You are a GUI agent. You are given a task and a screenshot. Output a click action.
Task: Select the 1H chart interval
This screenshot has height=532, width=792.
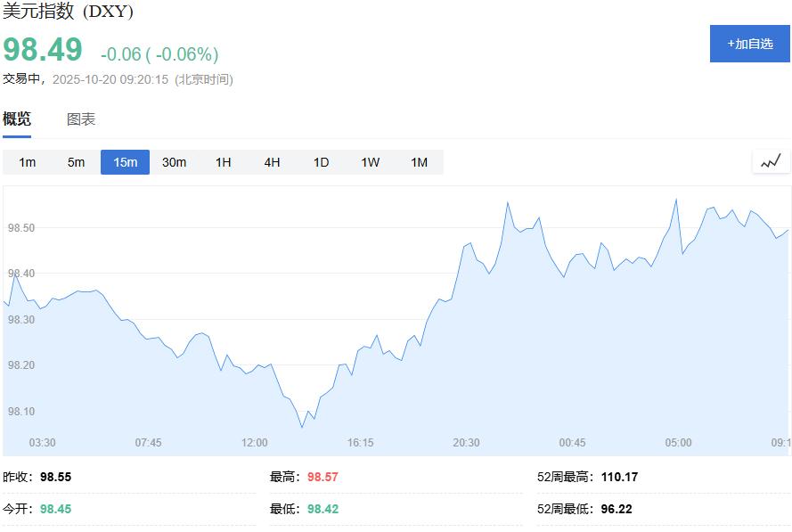pos(223,162)
